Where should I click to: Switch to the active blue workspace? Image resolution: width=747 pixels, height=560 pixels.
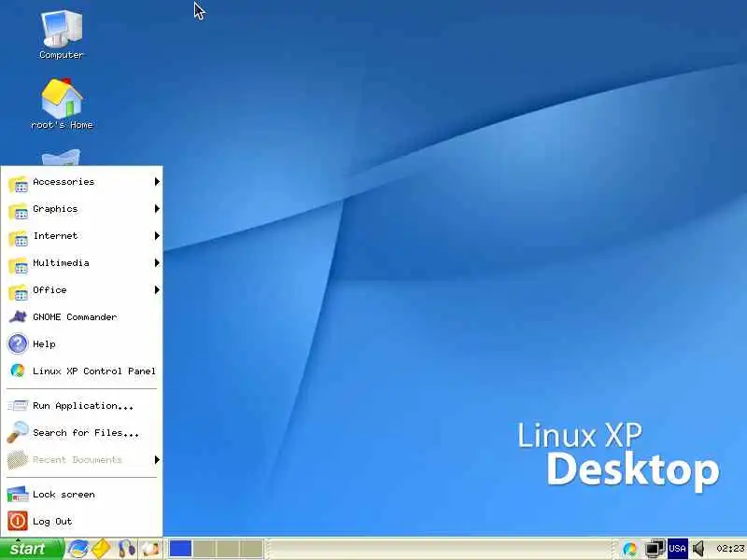(180, 549)
